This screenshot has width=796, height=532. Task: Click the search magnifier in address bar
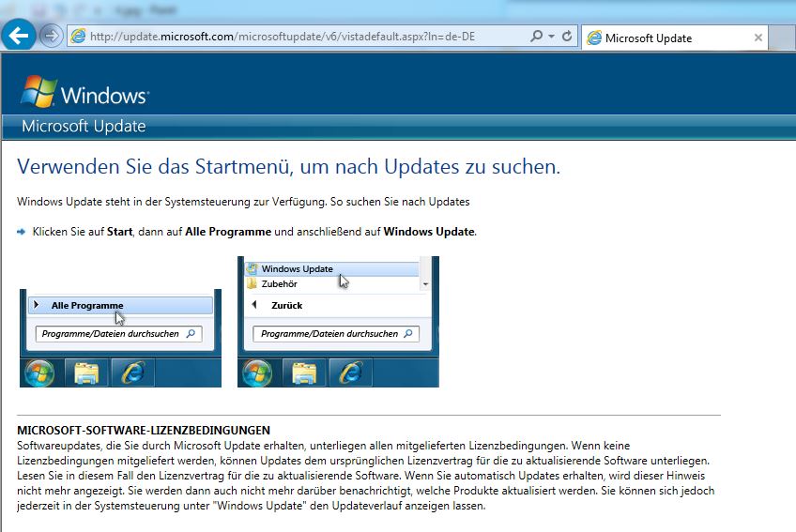536,36
